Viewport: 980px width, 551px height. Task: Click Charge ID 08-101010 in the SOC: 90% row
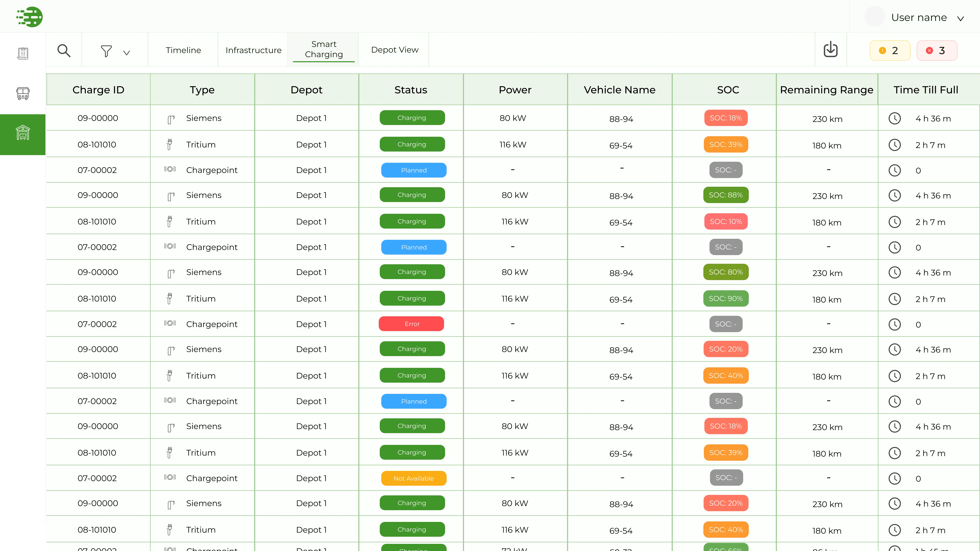97,299
